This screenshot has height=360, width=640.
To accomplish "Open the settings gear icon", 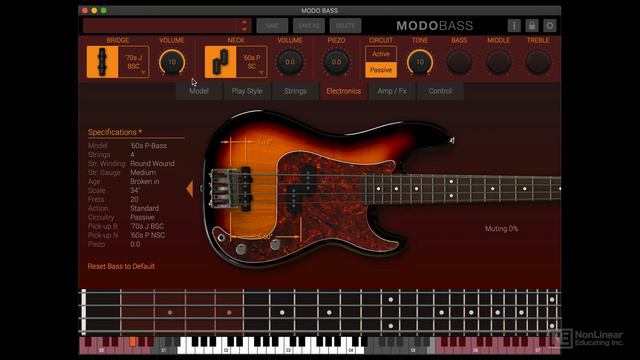I will pos(550,26).
